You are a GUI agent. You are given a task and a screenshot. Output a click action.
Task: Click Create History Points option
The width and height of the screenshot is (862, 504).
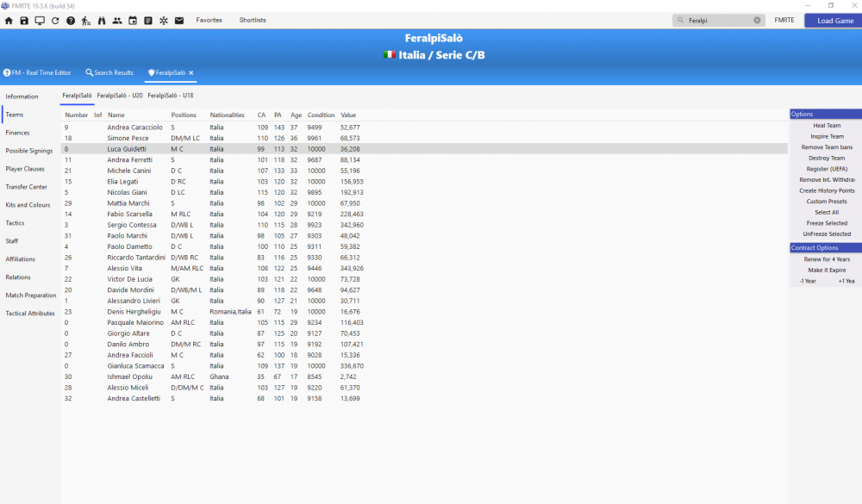pyautogui.click(x=827, y=191)
